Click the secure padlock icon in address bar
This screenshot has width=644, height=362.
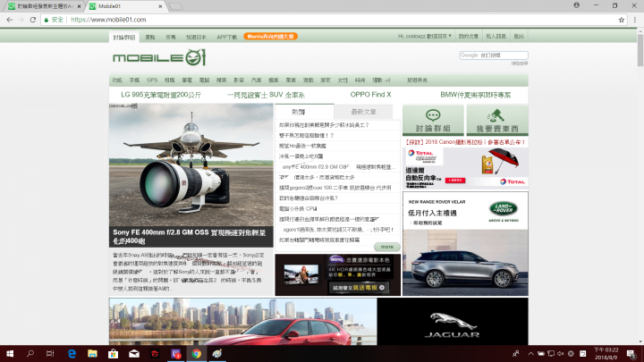click(47, 20)
